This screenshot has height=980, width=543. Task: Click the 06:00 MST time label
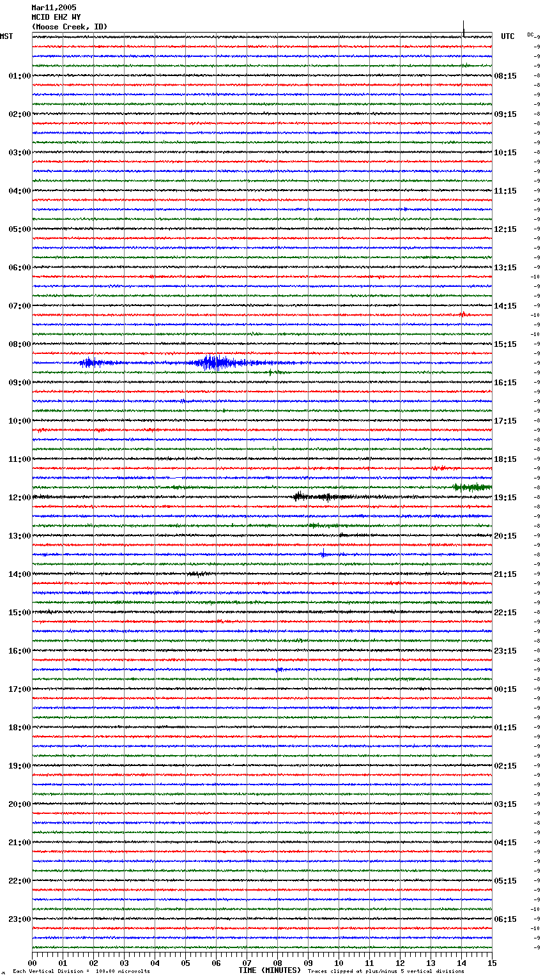click(20, 268)
